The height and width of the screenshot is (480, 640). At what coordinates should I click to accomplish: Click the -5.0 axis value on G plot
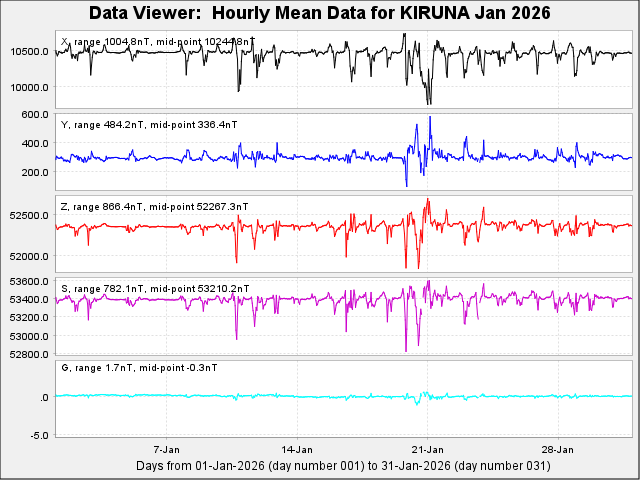tap(39, 435)
